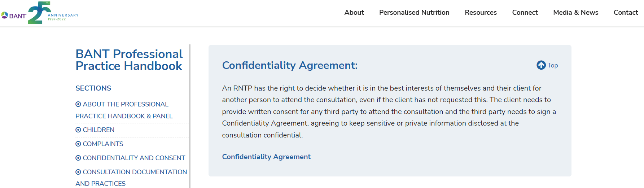This screenshot has height=188, width=644.
Task: Open the About menu
Action: point(354,12)
